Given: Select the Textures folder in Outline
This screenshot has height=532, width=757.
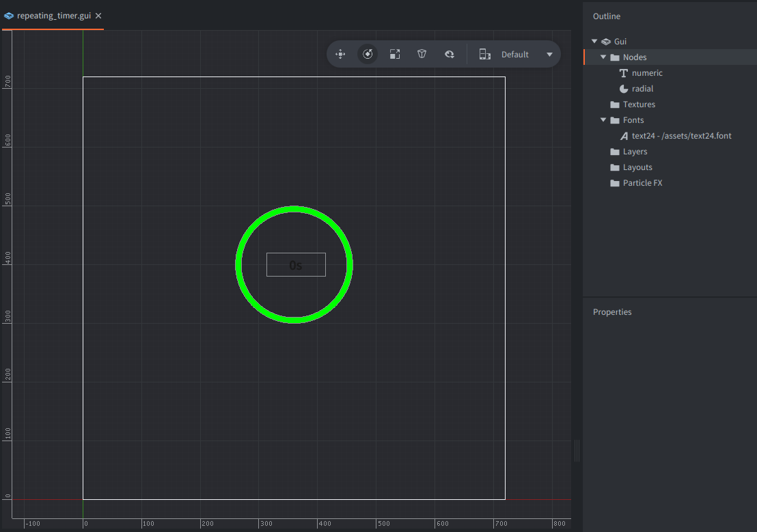Looking at the screenshot, I should click(638, 104).
